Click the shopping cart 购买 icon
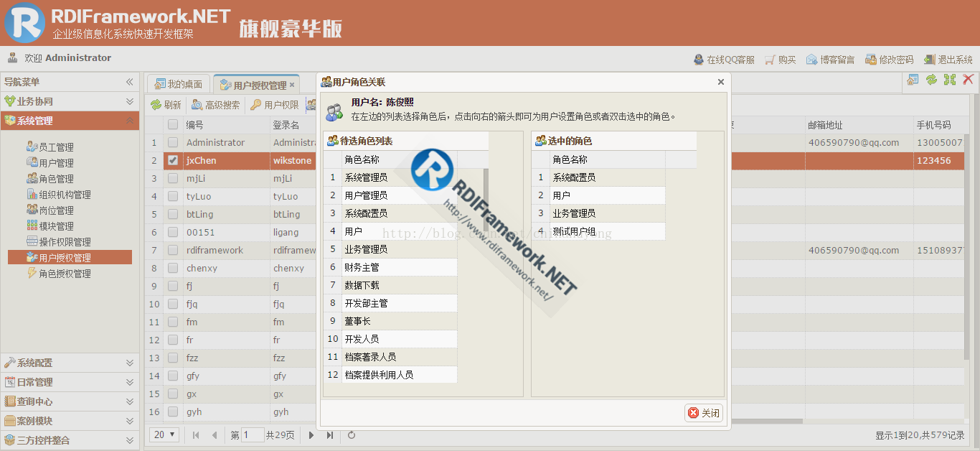The image size is (980, 451). coord(771,60)
